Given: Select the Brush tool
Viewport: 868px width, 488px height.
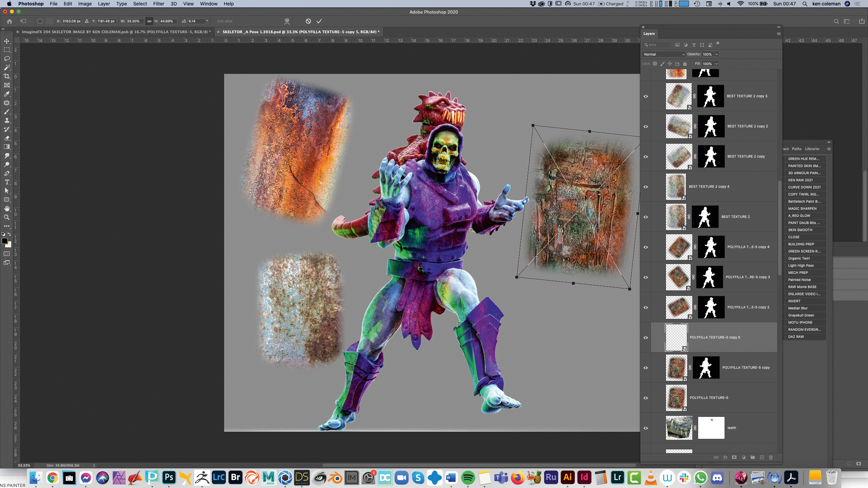Looking at the screenshot, I should click(x=7, y=111).
